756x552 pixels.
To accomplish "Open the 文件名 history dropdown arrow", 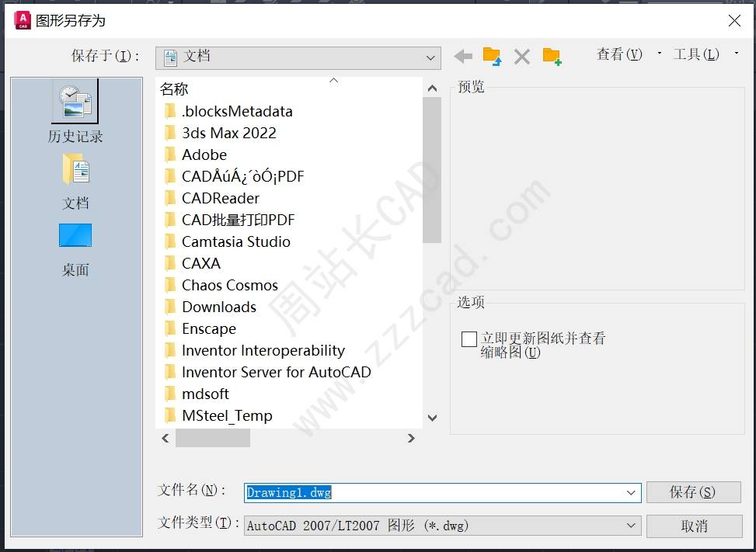I will point(631,493).
